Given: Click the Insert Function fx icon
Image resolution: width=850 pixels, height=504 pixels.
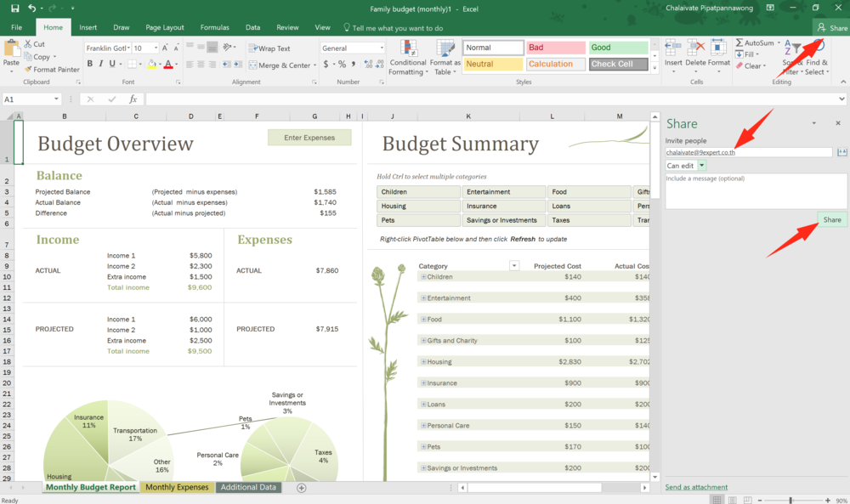Looking at the screenshot, I should coord(133,99).
